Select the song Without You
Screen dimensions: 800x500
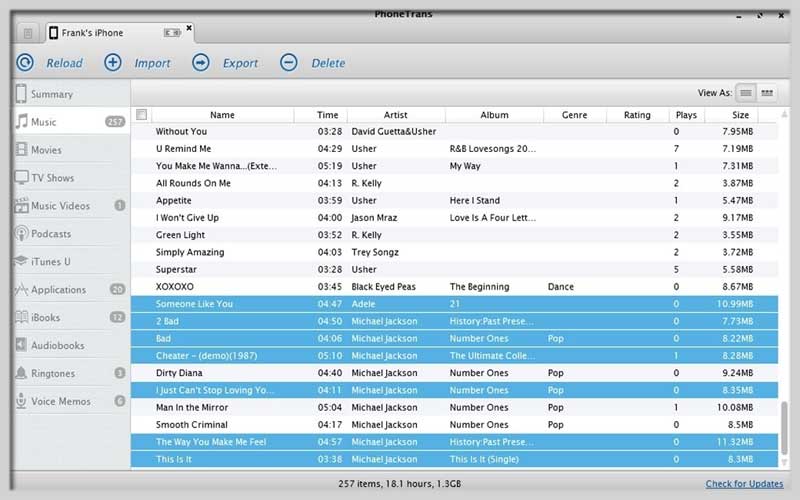455,131
